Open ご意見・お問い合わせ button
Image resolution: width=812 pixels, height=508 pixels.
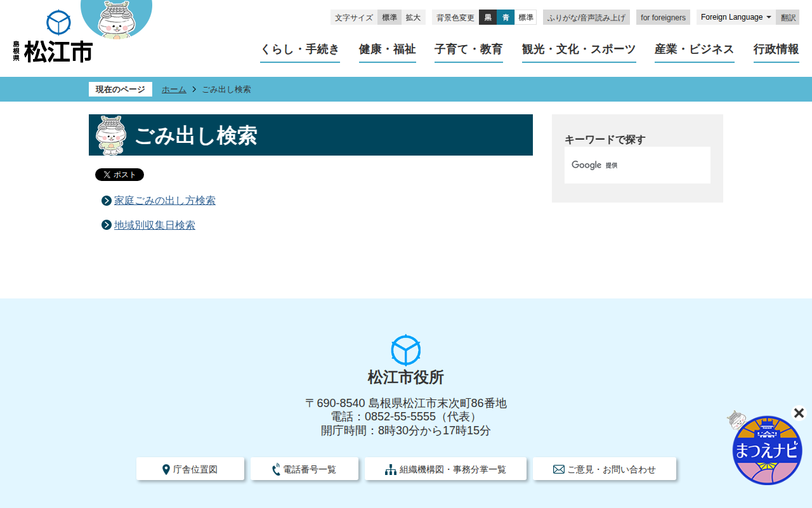pos(605,469)
